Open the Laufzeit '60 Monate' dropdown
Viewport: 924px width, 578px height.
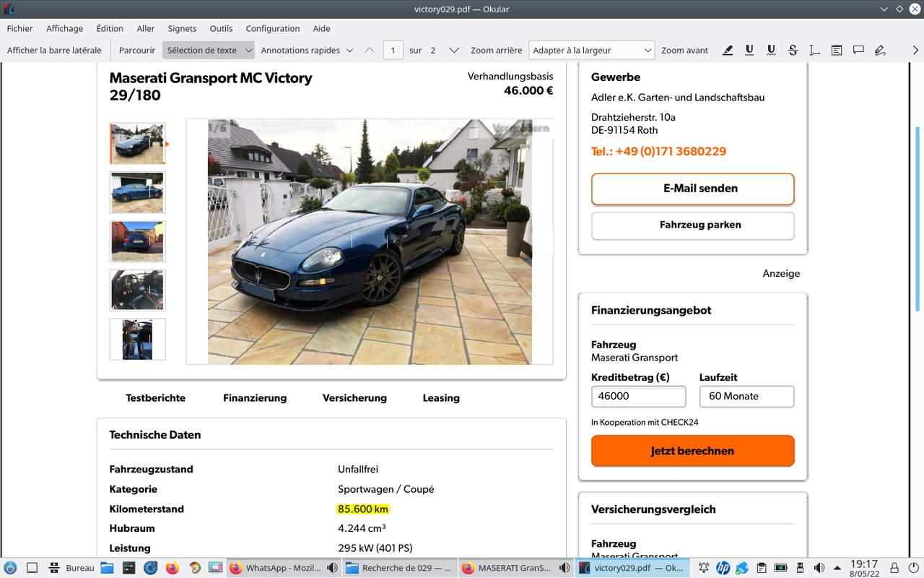tap(746, 396)
